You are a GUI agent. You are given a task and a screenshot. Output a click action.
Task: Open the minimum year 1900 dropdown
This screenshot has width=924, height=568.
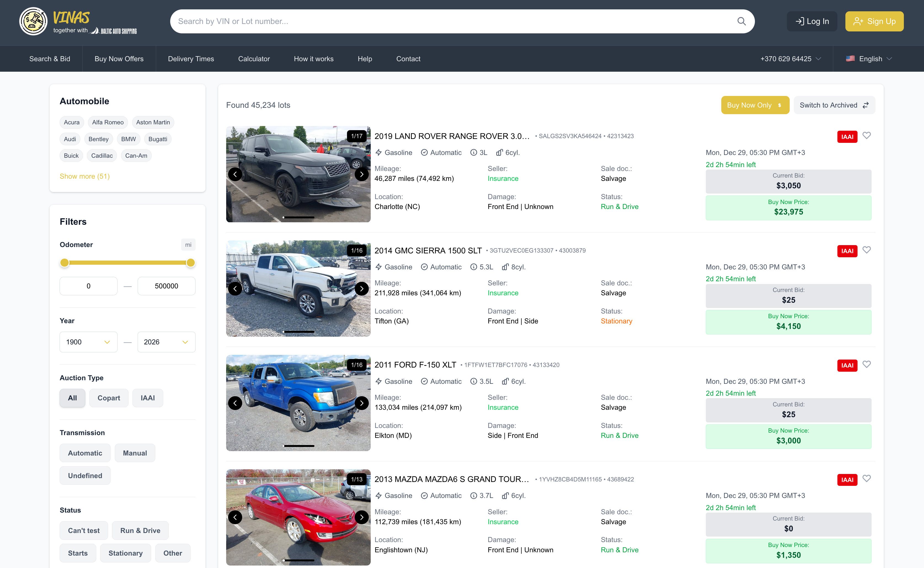(x=88, y=342)
